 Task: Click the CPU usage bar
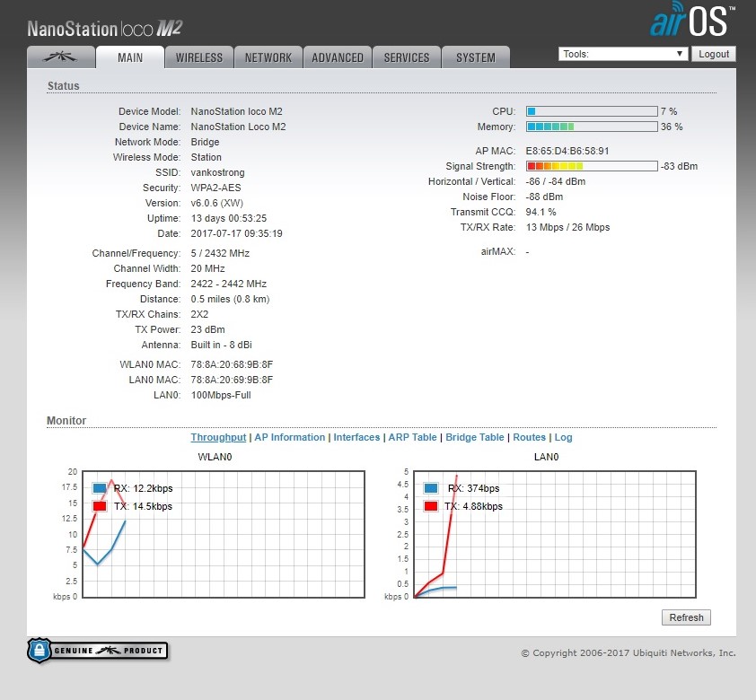pos(592,111)
